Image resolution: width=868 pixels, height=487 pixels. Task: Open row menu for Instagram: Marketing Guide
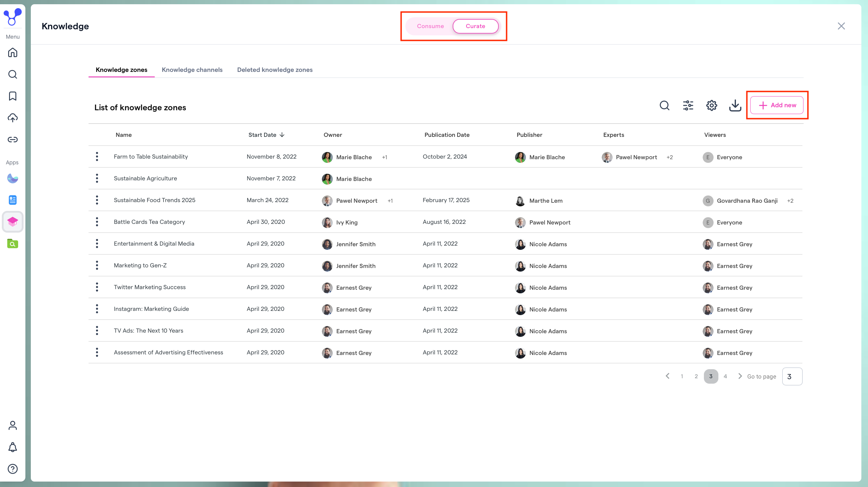[97, 309]
